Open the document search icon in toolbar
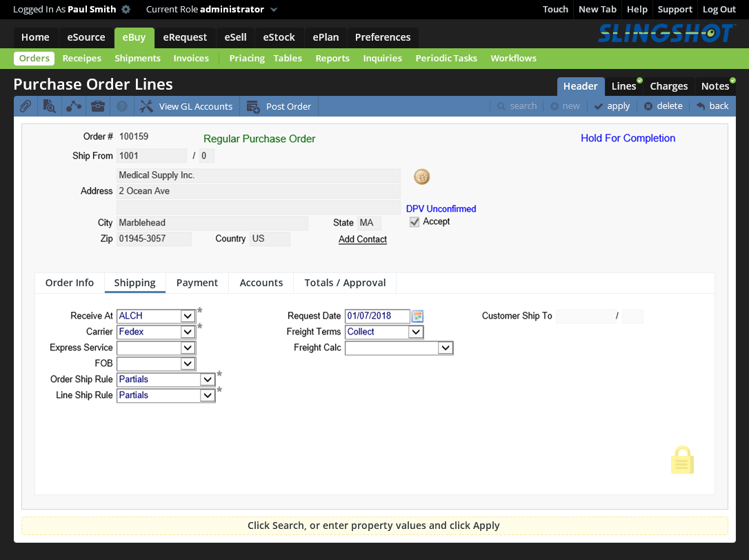Image resolution: width=749 pixels, height=560 pixels. click(x=49, y=106)
